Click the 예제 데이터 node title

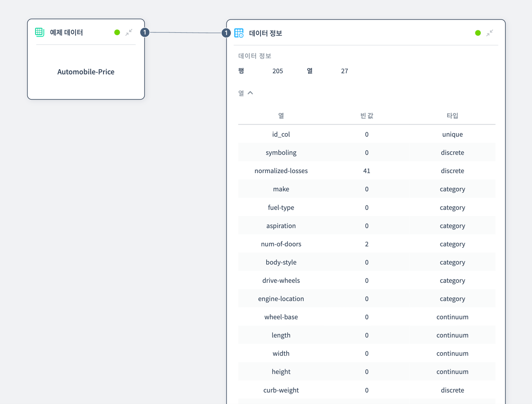point(66,32)
